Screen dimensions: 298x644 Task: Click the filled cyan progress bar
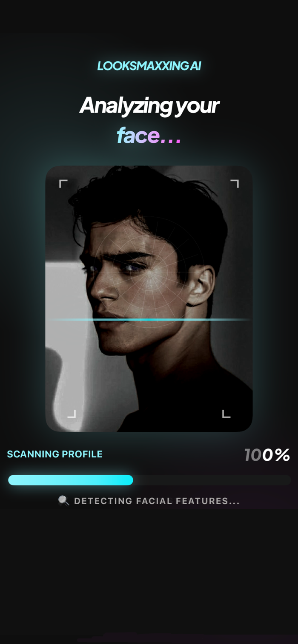pyautogui.click(x=71, y=480)
